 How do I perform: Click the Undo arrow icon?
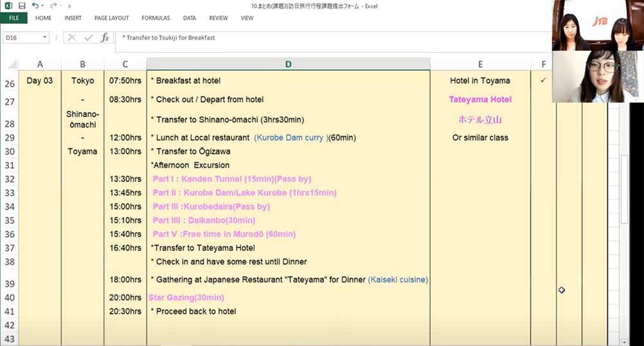click(x=35, y=6)
